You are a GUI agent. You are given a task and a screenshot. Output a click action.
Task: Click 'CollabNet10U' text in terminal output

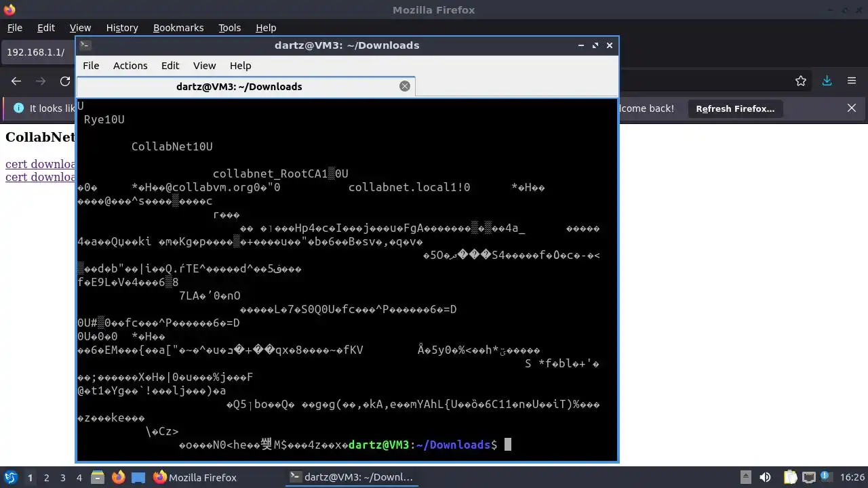[172, 146]
